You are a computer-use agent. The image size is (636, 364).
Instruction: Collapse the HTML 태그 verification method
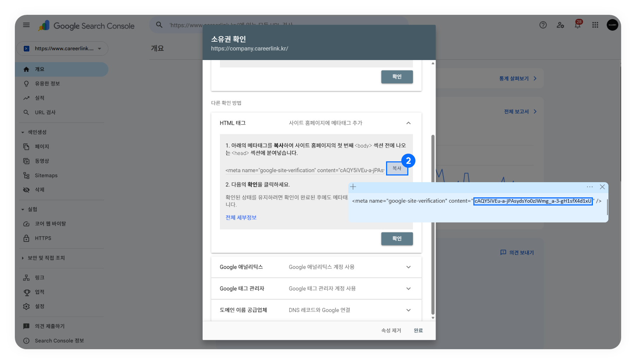click(x=408, y=123)
